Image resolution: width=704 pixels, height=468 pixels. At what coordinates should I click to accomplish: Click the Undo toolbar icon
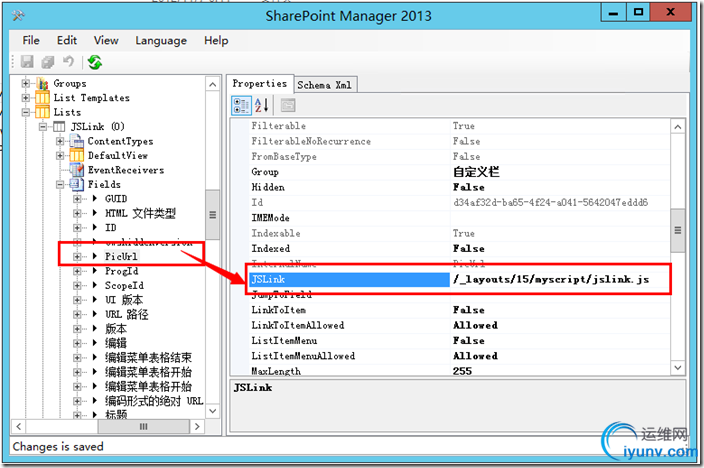68,61
